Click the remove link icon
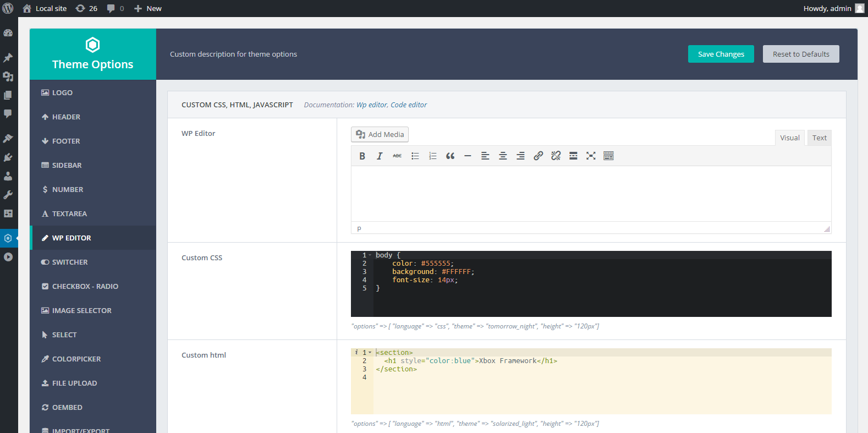Screen dimensions: 868x433 click(556, 156)
